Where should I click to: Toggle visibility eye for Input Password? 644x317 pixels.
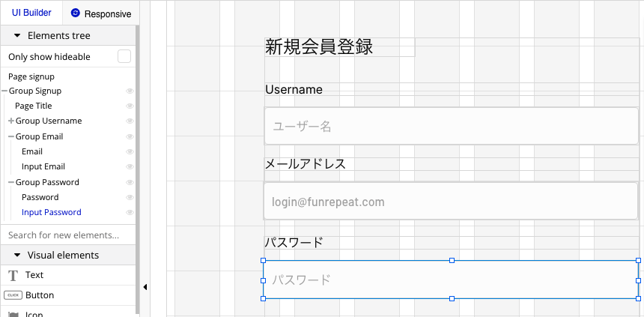click(130, 212)
